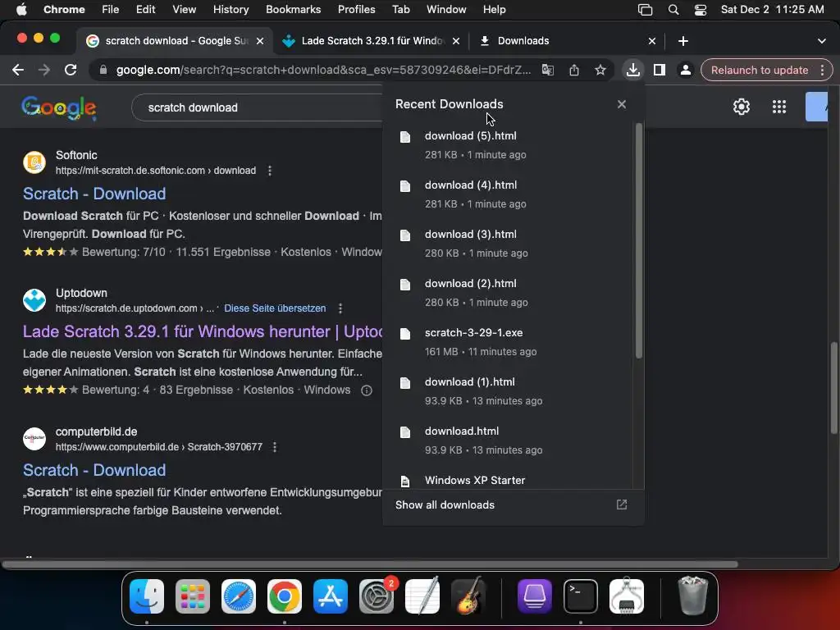Click the page horizontal scrollbar
Screen dimensions: 840x630
click(370, 564)
